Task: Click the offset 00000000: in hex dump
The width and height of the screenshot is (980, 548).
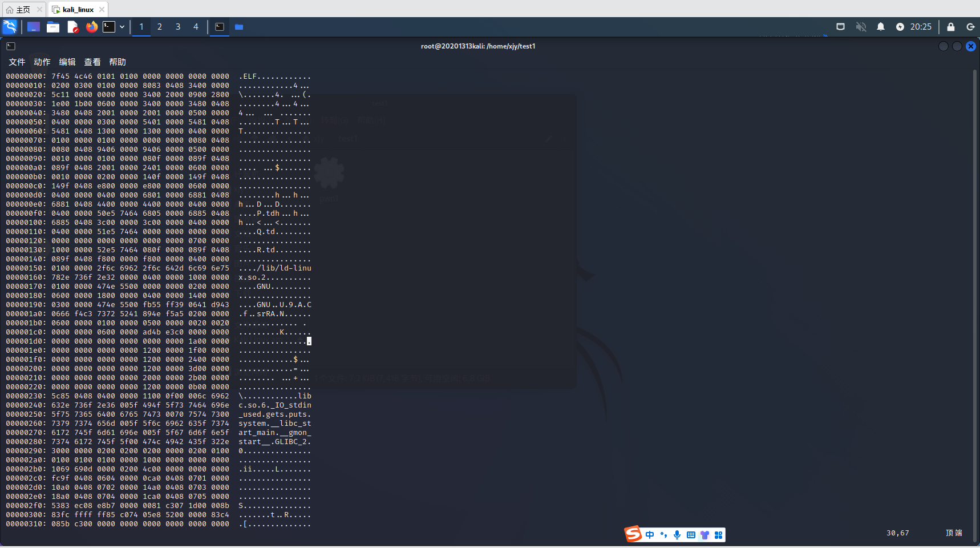Action: point(26,76)
